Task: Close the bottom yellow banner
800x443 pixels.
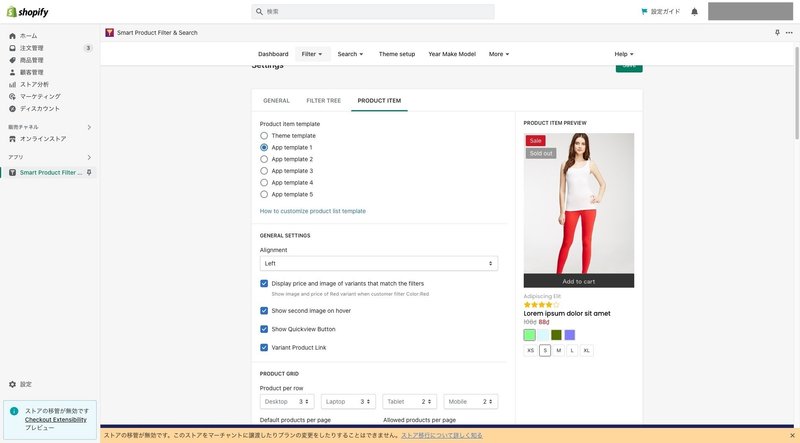Action: tap(792, 435)
